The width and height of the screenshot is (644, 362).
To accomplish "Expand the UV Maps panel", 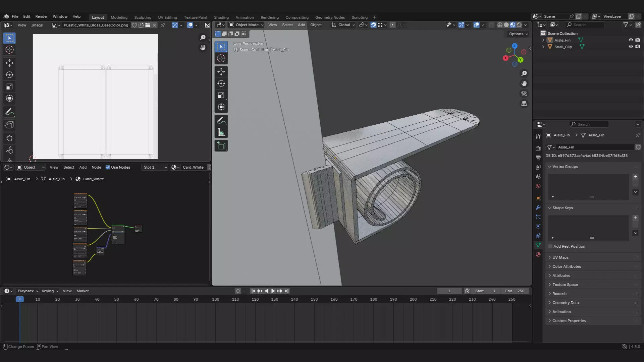I will [x=560, y=257].
